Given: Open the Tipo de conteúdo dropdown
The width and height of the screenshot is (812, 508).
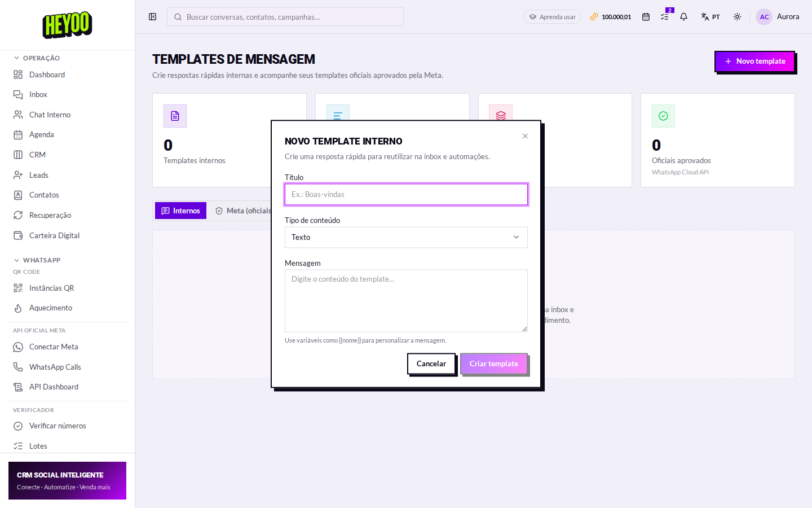Looking at the screenshot, I should (x=406, y=237).
